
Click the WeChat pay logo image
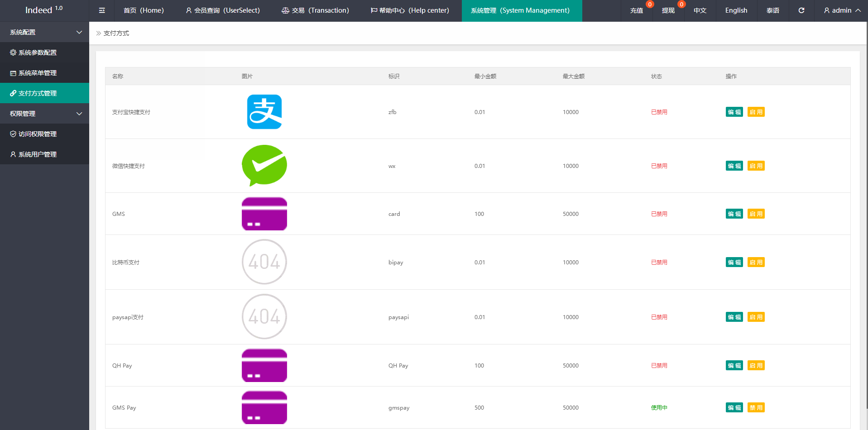tap(264, 166)
